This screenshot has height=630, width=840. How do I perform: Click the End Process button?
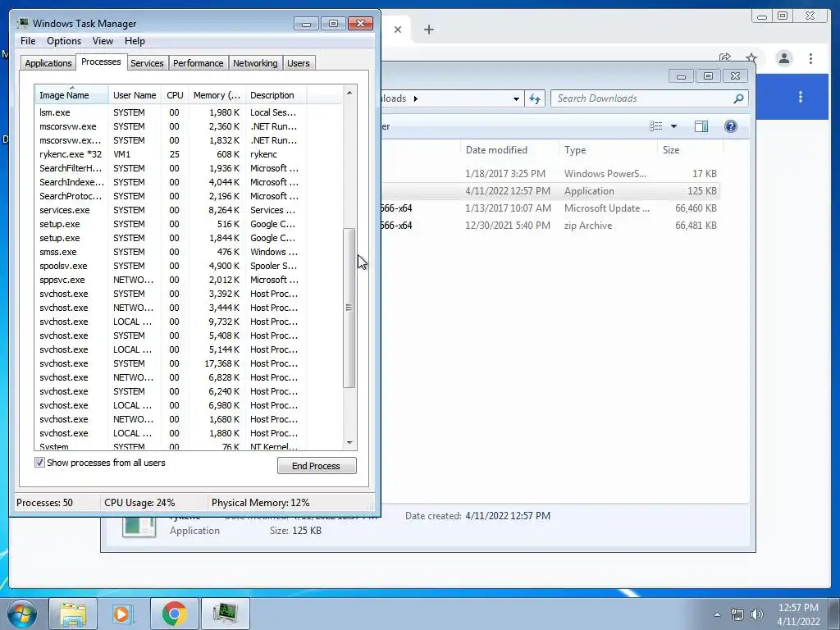point(317,466)
